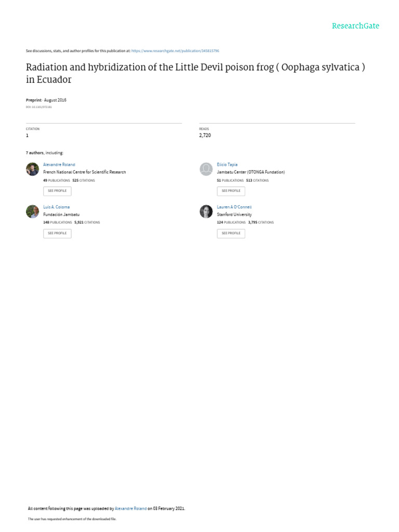Click Elicio Tapia's placeholder avatar
The height and width of the screenshot is (532, 399).
point(206,169)
